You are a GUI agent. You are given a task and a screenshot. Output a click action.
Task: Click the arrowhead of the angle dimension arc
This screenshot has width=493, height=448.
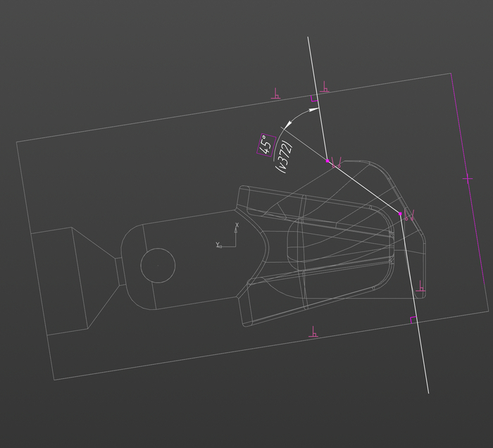(x=315, y=111)
